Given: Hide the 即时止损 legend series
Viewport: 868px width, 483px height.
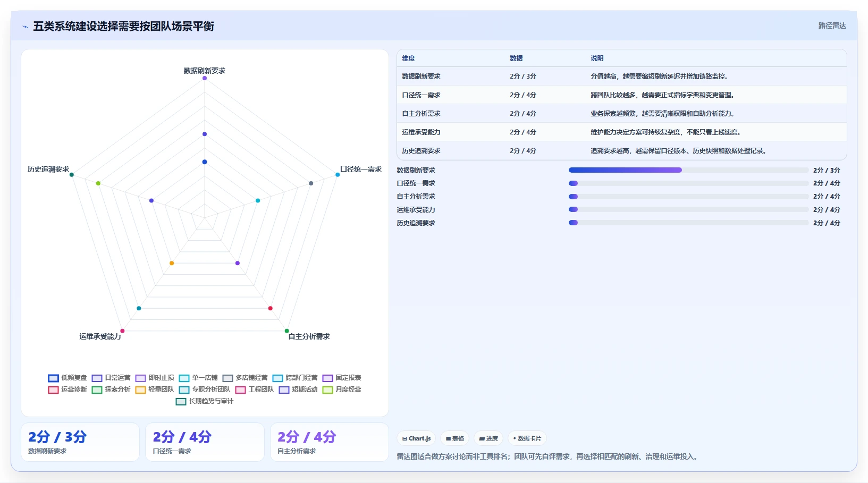Looking at the screenshot, I should coord(155,378).
